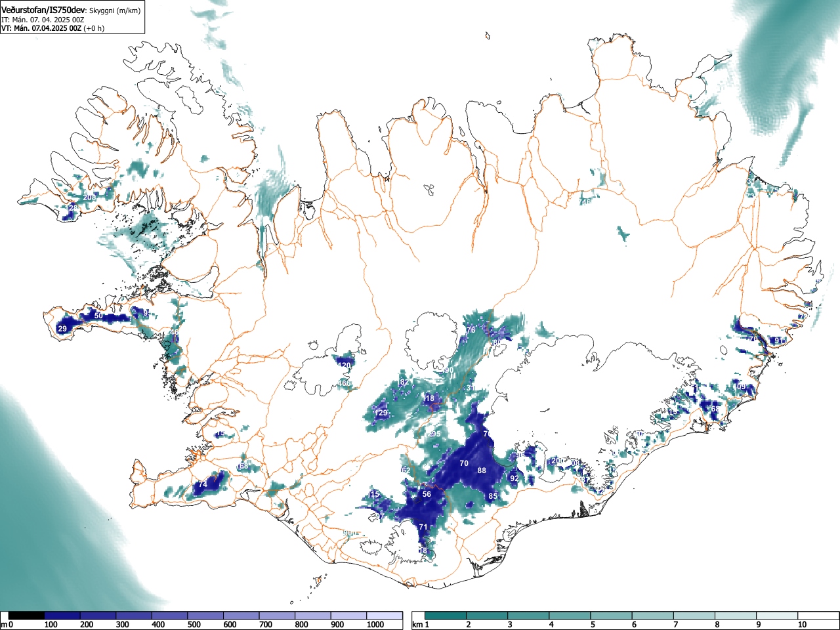The height and width of the screenshot is (630, 840).
Task: Click visibility value '76' near glacier
Action: [x=471, y=330]
